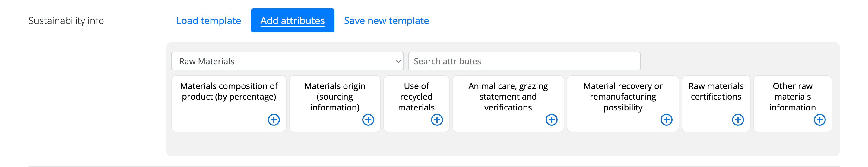Add Other raw materials information plus icon
The width and height of the screenshot is (868, 167).
pos(819,120)
